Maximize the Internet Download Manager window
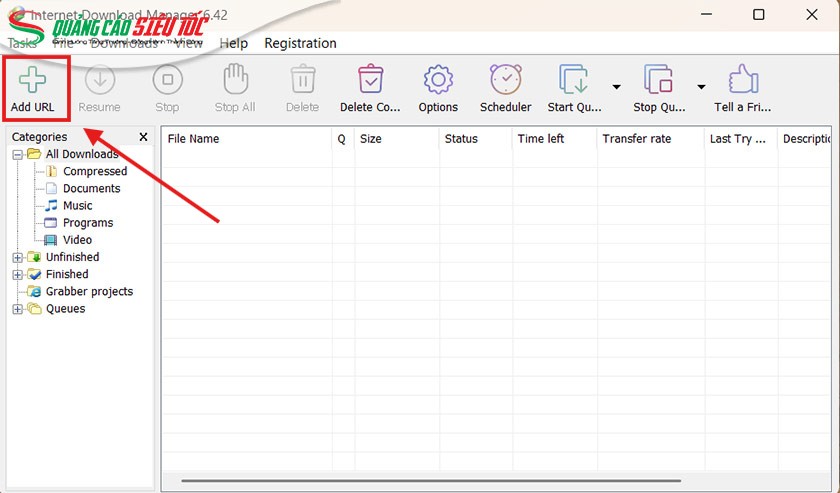 (759, 14)
